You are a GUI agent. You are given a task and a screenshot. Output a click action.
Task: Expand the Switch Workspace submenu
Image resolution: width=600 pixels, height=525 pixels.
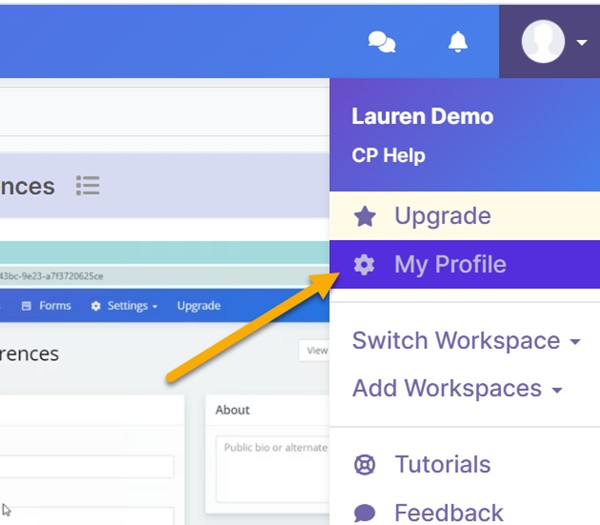click(x=466, y=341)
